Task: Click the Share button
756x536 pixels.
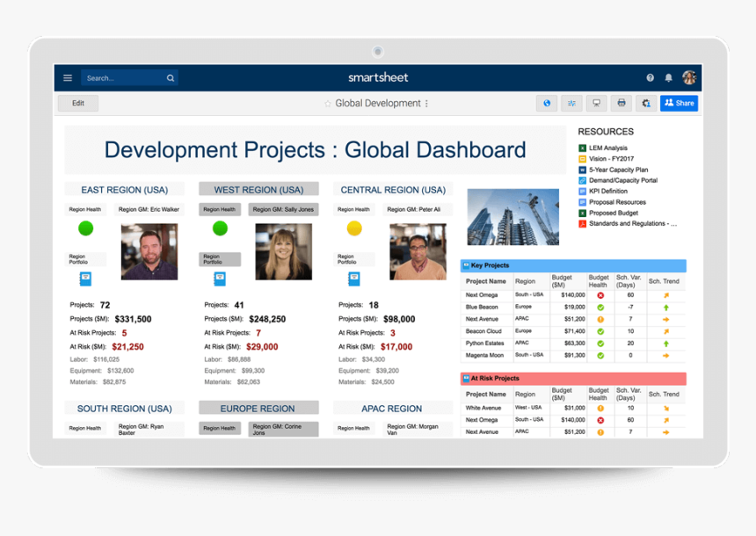Action: [x=679, y=103]
